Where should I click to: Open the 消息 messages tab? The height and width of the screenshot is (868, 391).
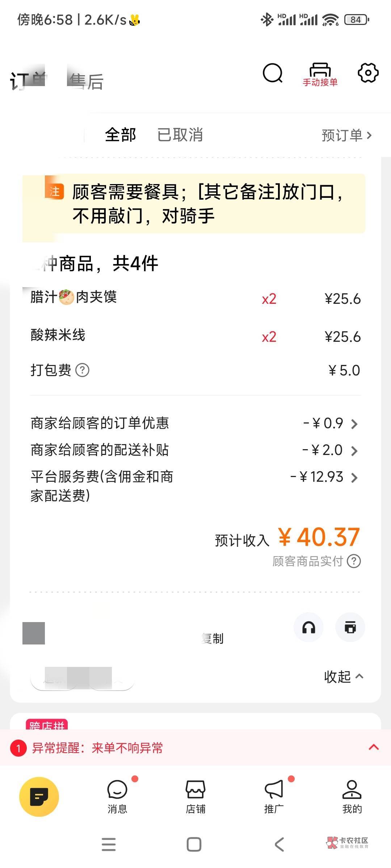(x=117, y=796)
